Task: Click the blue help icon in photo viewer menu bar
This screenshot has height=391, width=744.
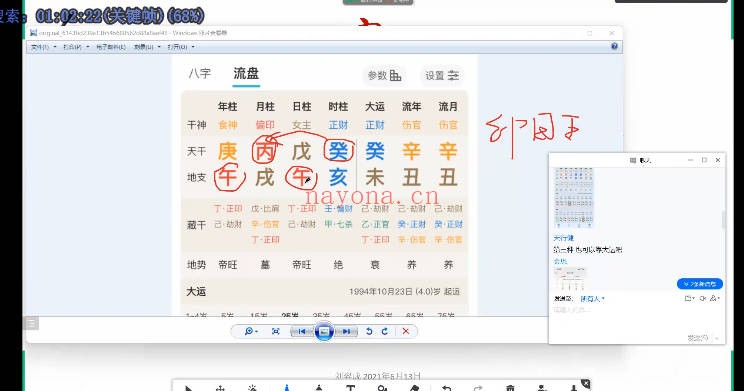Action: coord(614,47)
